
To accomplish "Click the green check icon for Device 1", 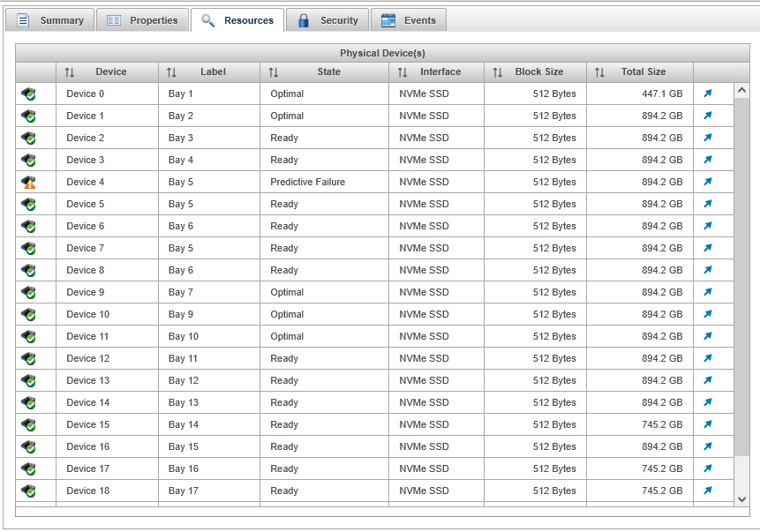I will [29, 116].
